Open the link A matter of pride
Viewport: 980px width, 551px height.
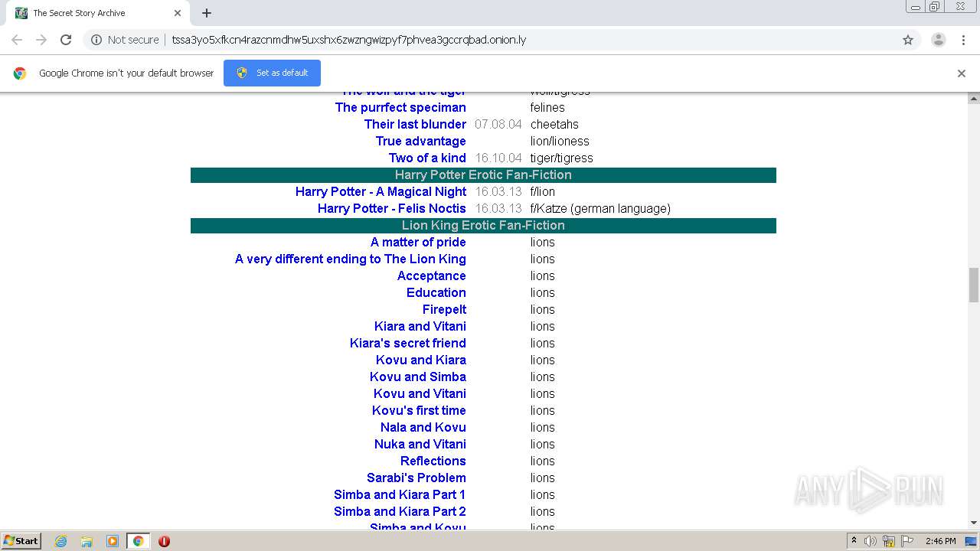[418, 242]
